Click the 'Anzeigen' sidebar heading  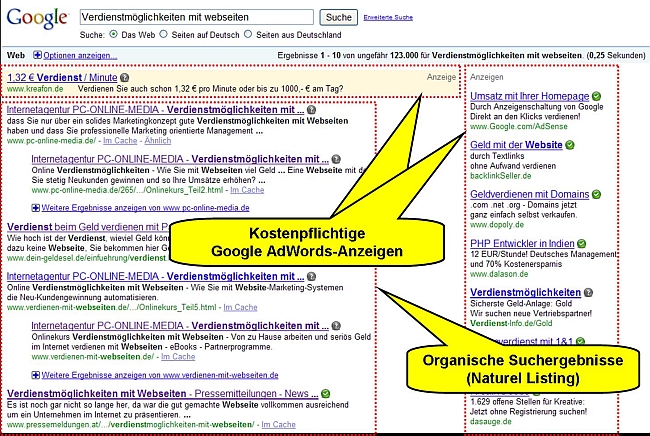(487, 77)
